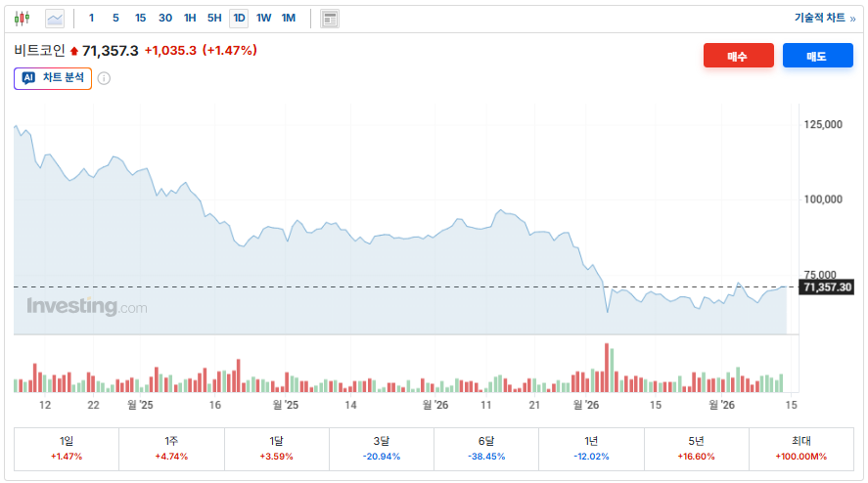Switch to candlestick chart type

pyautogui.click(x=23, y=18)
